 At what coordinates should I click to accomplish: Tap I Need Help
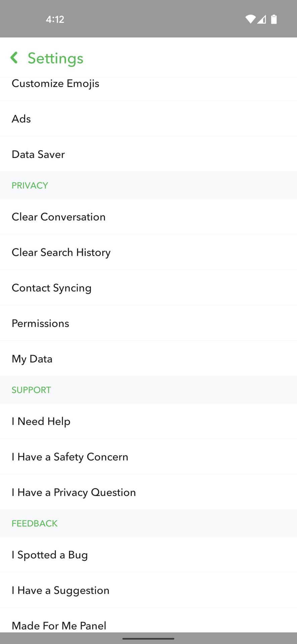41,421
